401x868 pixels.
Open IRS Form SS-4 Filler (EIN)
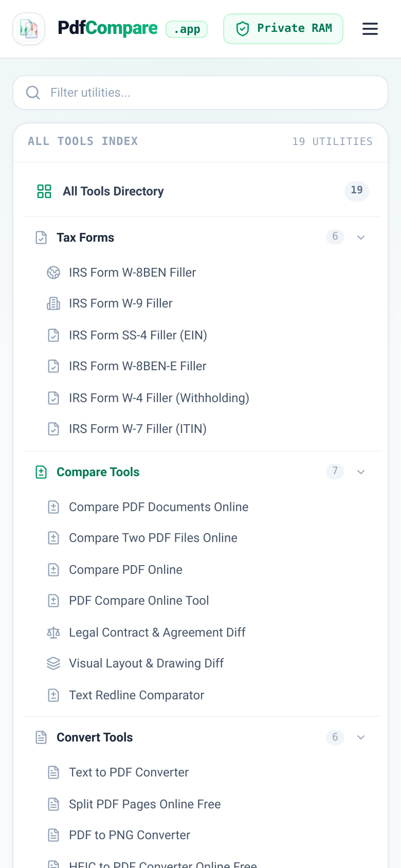[138, 335]
